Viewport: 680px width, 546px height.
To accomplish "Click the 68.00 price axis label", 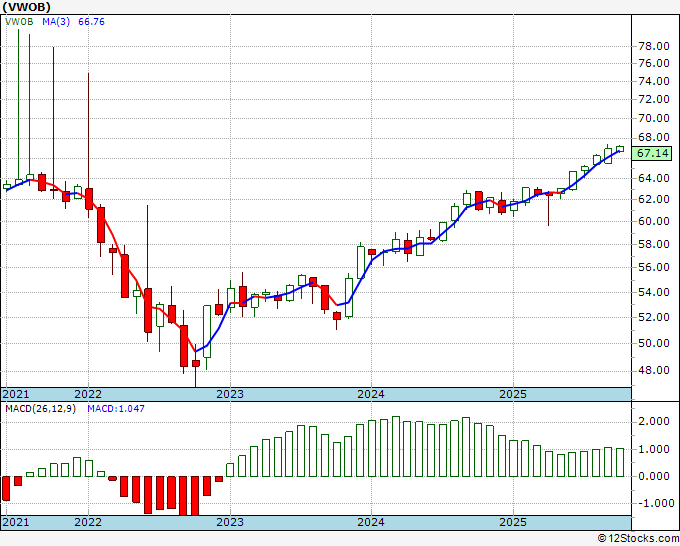I will coord(654,137).
